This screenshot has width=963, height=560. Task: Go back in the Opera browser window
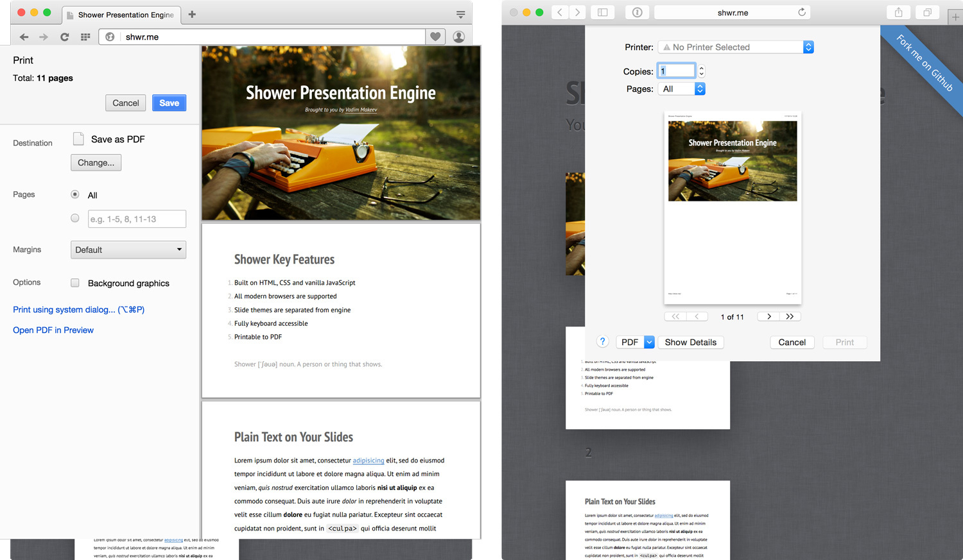pyautogui.click(x=24, y=37)
